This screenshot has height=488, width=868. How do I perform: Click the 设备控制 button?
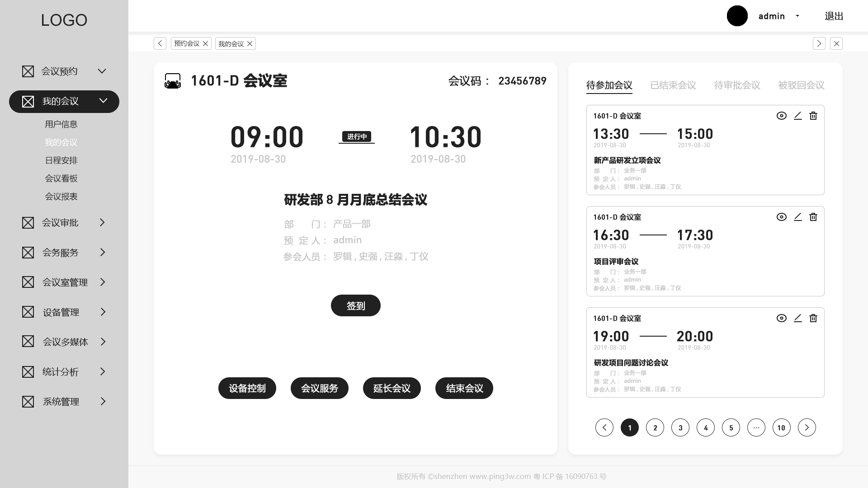pyautogui.click(x=247, y=388)
